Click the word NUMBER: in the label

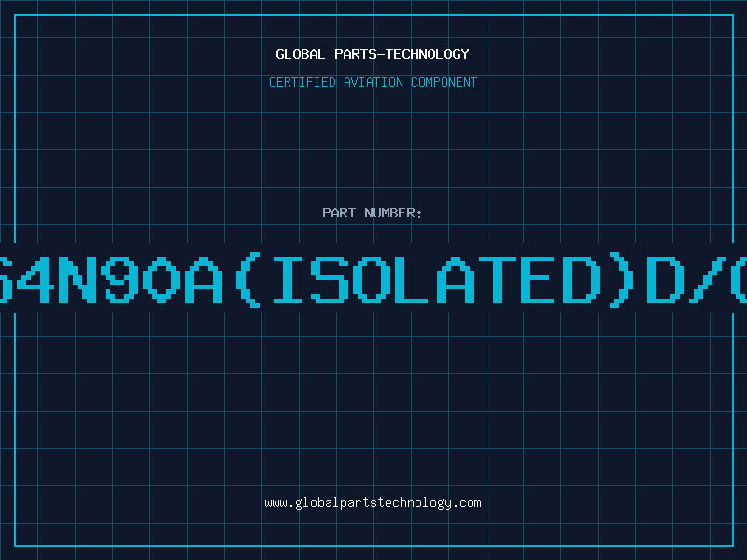393,213
